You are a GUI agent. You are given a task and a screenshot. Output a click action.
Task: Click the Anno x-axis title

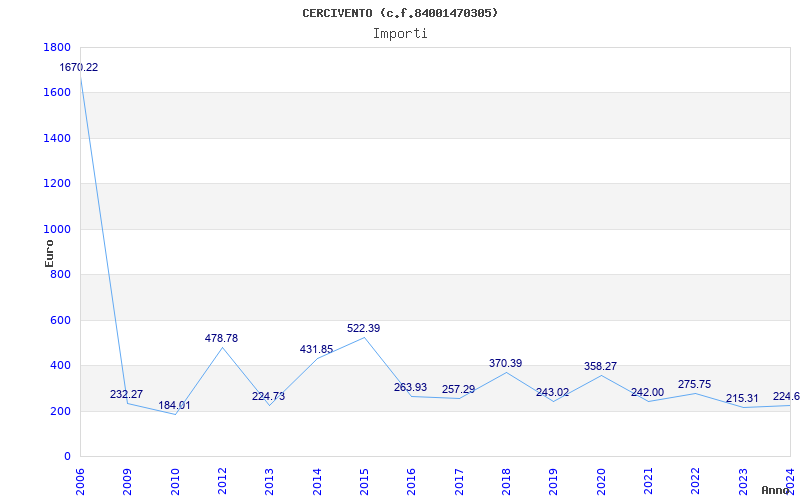[x=775, y=490]
